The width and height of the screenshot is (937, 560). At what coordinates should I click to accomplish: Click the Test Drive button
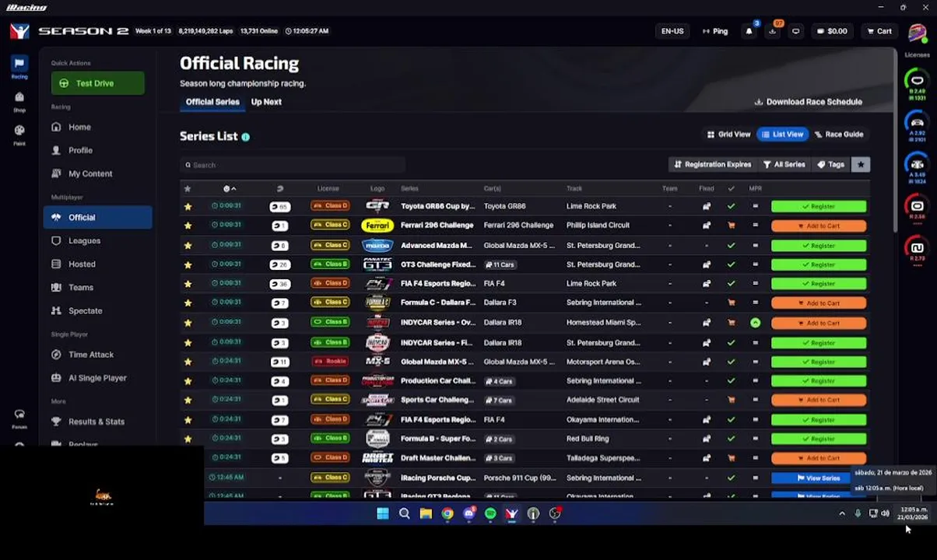[98, 83]
